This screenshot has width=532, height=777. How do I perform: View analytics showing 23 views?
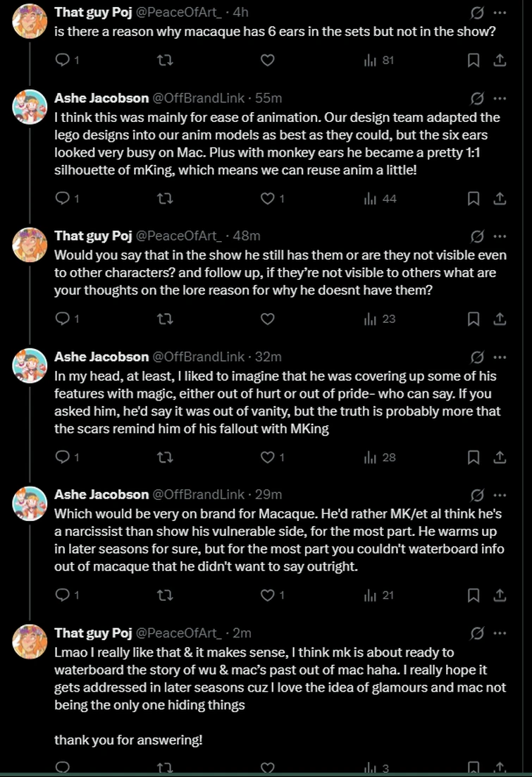click(x=379, y=319)
